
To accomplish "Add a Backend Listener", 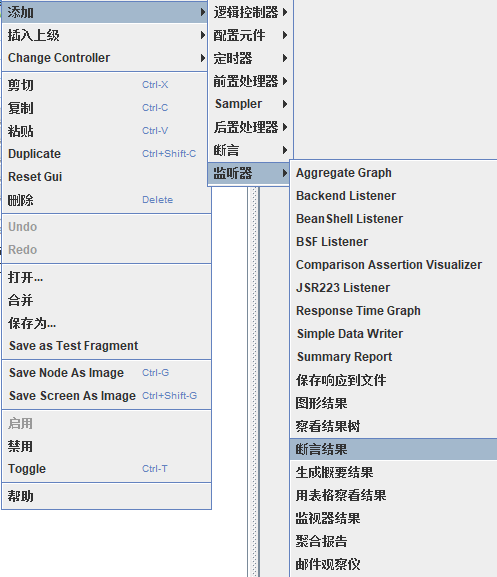I will point(394,196).
